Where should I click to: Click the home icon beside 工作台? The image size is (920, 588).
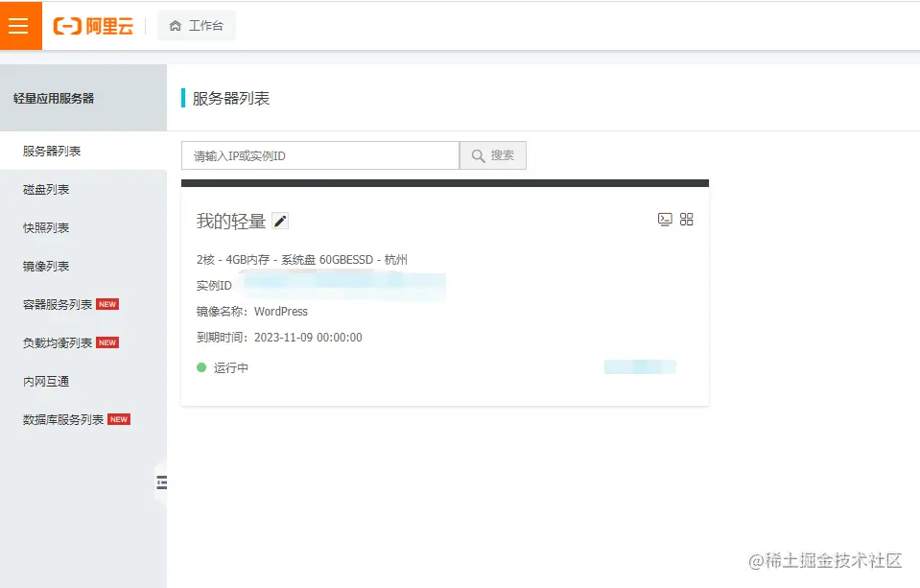(175, 26)
